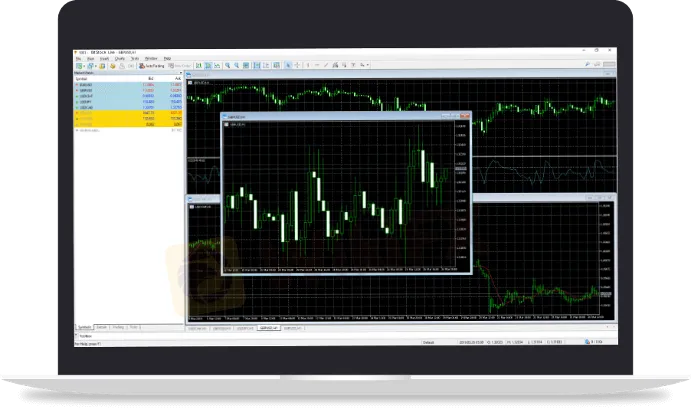Open the File menu
This screenshot has width=692, height=410.
click(x=78, y=58)
